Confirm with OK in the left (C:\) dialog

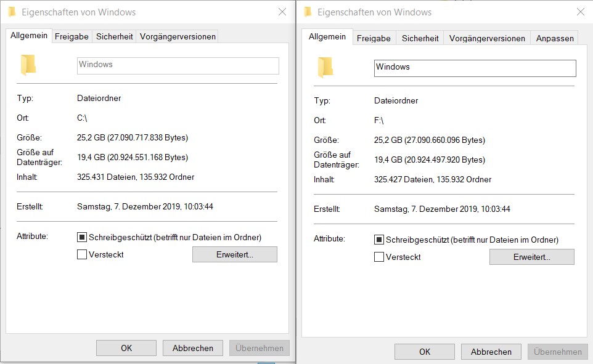click(126, 348)
